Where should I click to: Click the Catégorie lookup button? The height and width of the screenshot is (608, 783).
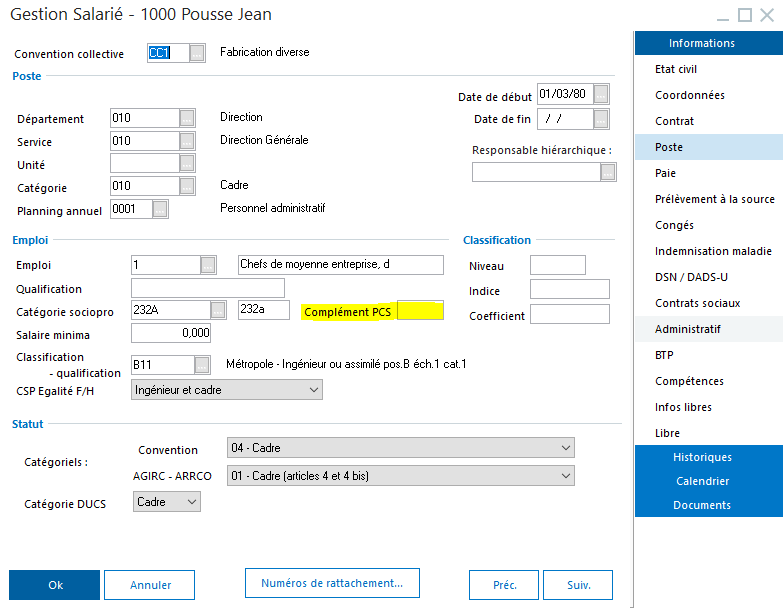(x=187, y=186)
